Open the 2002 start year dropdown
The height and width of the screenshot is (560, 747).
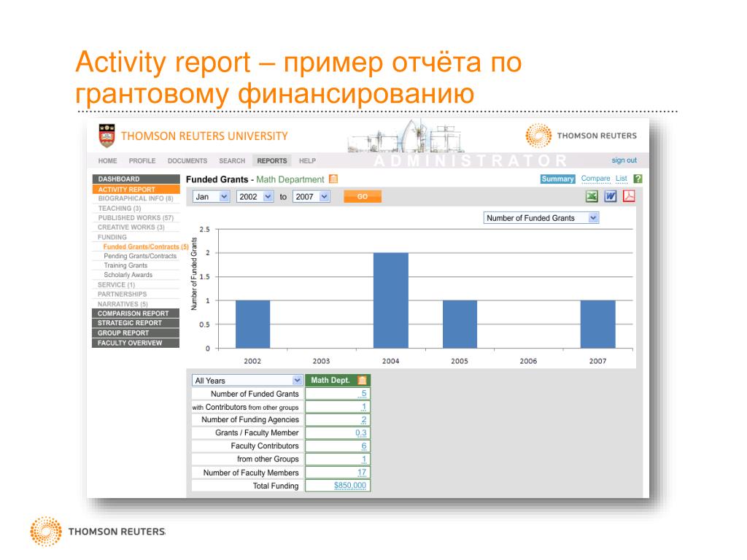coord(255,197)
